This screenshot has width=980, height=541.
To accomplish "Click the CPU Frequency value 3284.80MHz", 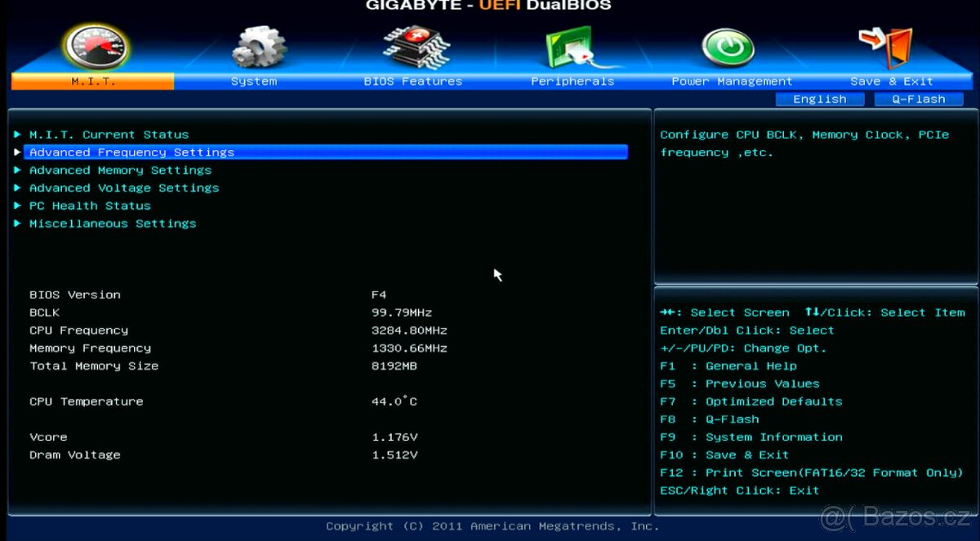I will [409, 330].
